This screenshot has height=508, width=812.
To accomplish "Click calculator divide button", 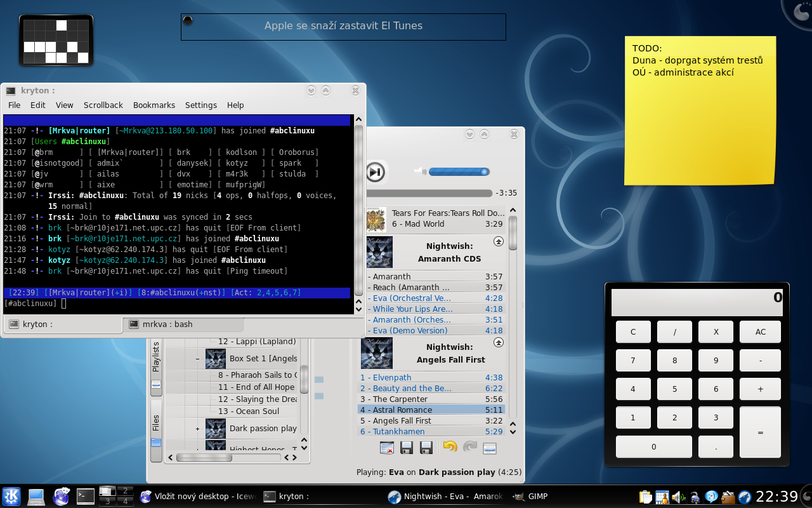I will tap(674, 331).
